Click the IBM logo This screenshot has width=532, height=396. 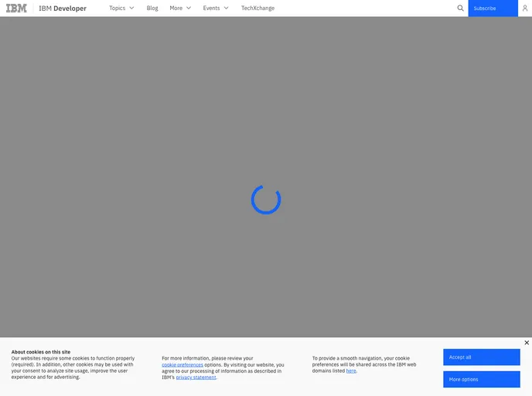pos(16,9)
